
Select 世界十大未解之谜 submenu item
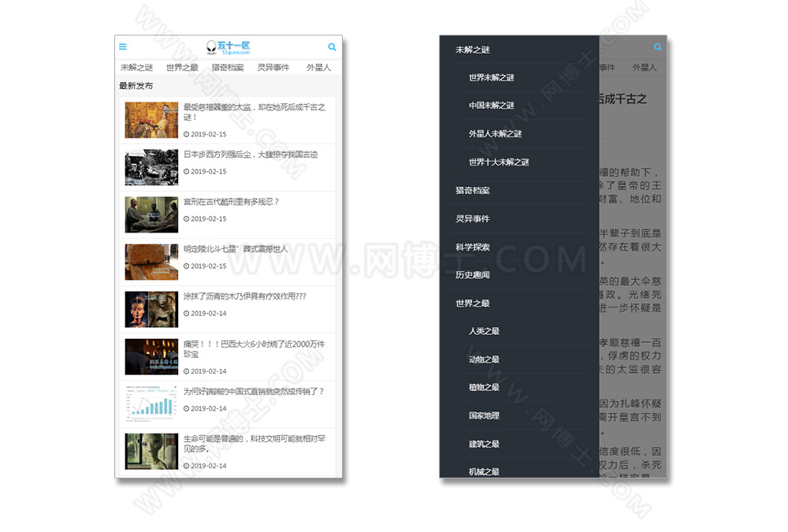click(499, 162)
